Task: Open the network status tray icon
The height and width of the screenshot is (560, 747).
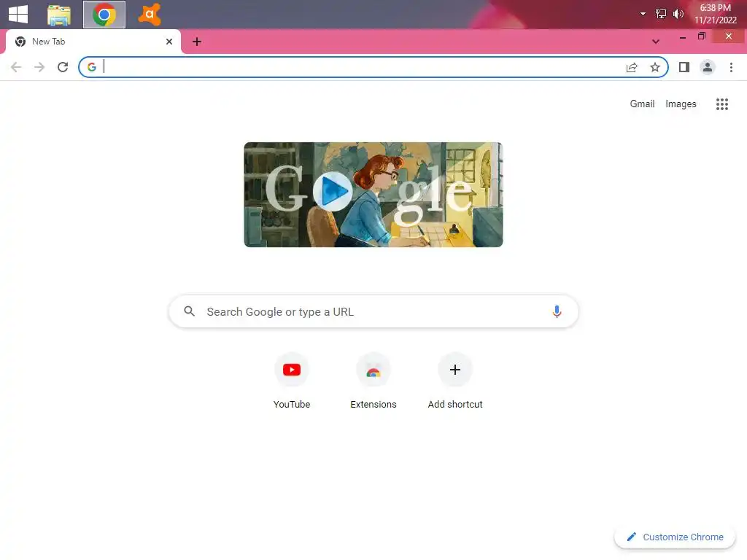Action: [x=661, y=14]
